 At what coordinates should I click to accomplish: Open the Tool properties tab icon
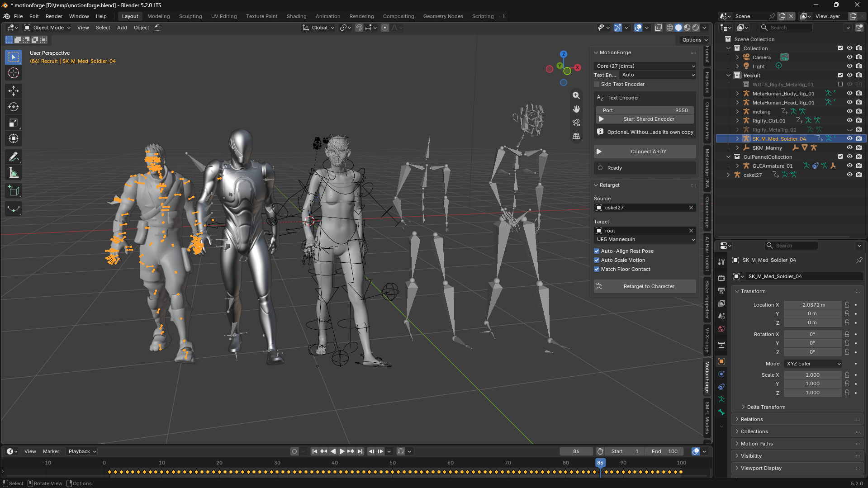pyautogui.click(x=721, y=262)
